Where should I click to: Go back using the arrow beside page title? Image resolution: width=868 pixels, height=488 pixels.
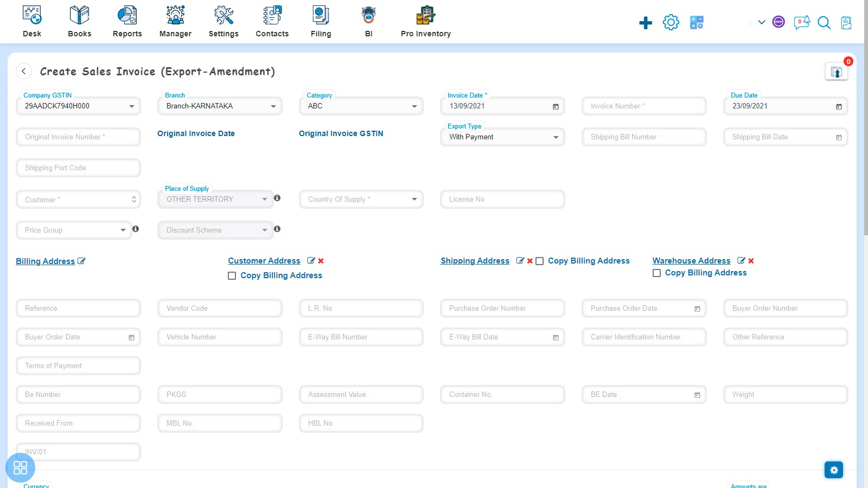point(24,71)
